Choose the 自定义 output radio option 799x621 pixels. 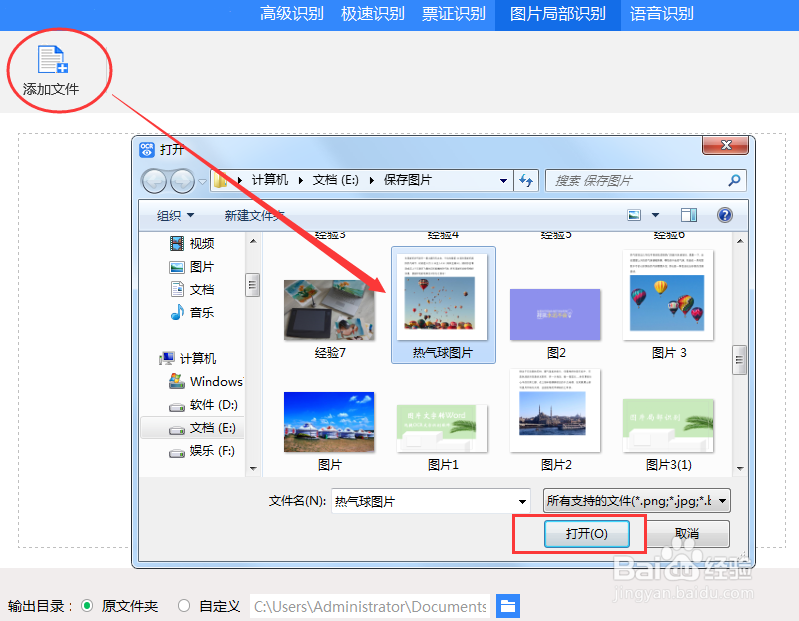coord(184,606)
